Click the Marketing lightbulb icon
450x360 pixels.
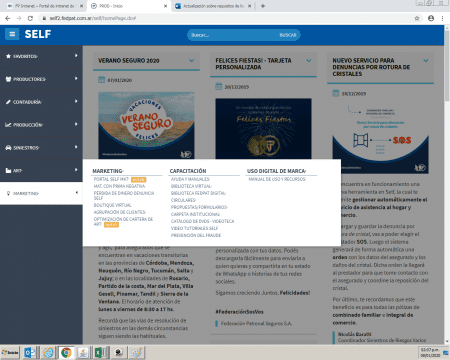click(8, 193)
